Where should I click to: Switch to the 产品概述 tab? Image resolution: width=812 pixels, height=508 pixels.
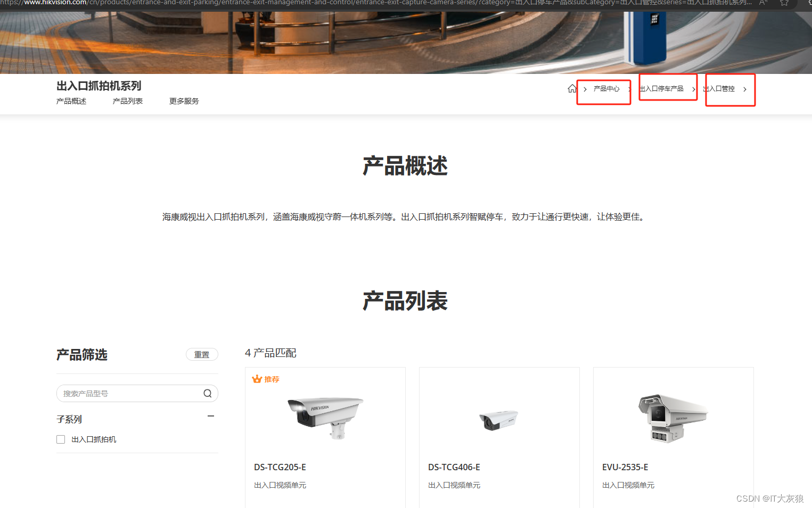71,101
